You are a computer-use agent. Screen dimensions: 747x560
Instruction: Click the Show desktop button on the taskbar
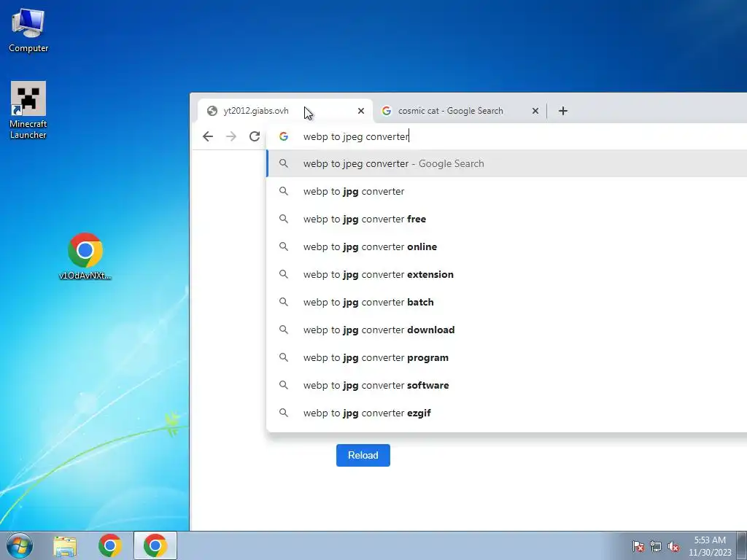click(742, 545)
